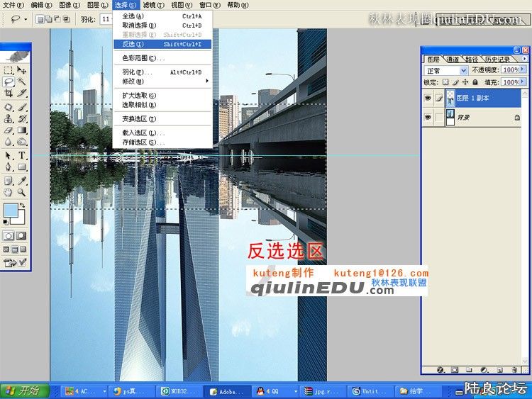
Task: Toggle visibility of the 背景 layer
Action: pyautogui.click(x=428, y=118)
